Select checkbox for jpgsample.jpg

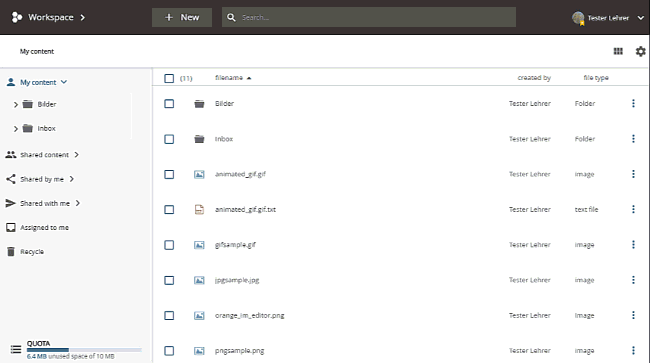coord(169,280)
